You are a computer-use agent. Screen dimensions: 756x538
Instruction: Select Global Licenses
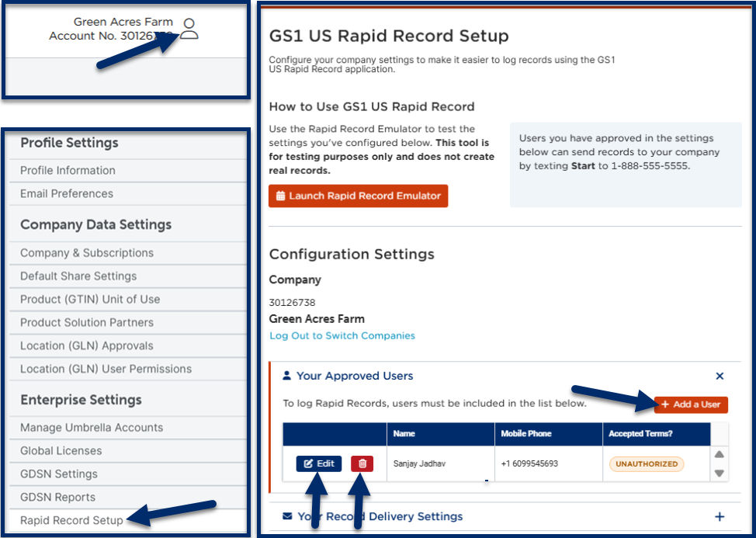click(128, 451)
